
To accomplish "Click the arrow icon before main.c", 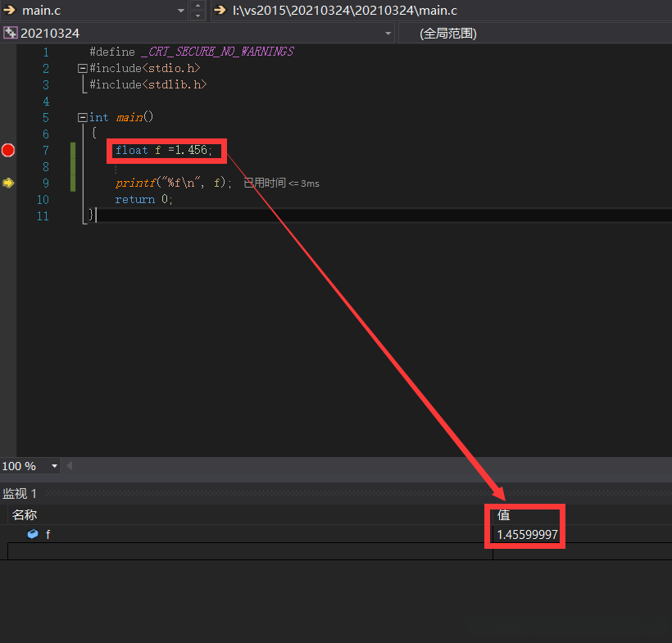I will [10, 10].
